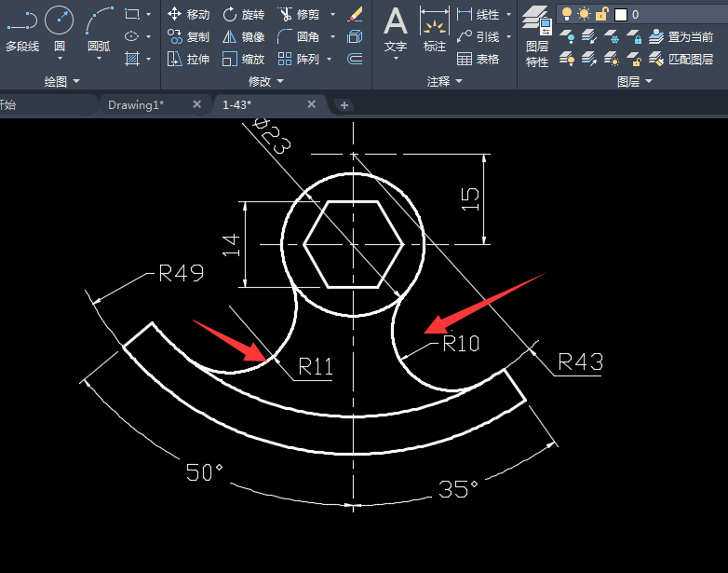Click the Erase tool icon
Image resolution: width=728 pixels, height=573 pixels.
click(x=355, y=14)
